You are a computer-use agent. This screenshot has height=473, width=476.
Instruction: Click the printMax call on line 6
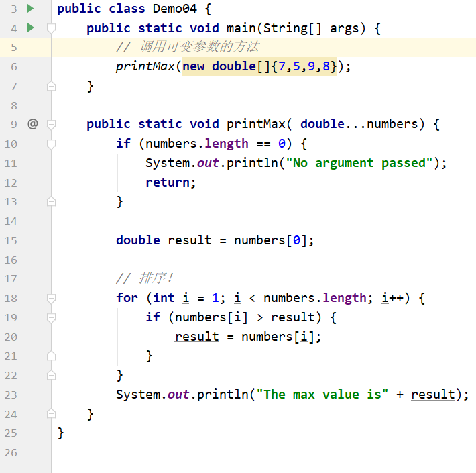145,66
